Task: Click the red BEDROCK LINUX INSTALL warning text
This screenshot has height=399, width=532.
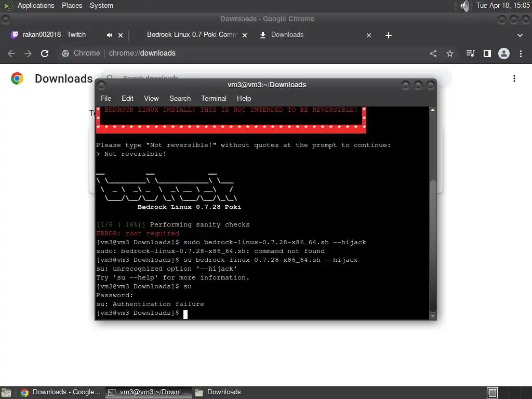Action: point(231,110)
